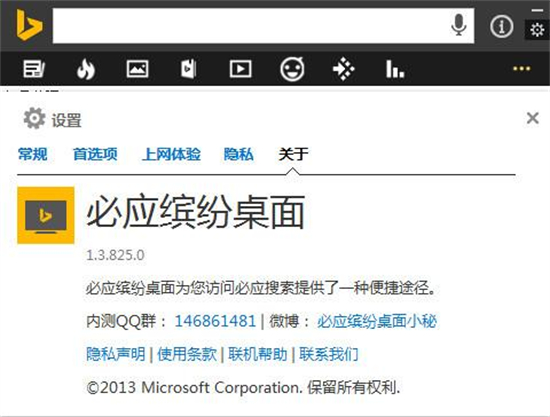Switch to the 上网体验 tab

(x=171, y=154)
